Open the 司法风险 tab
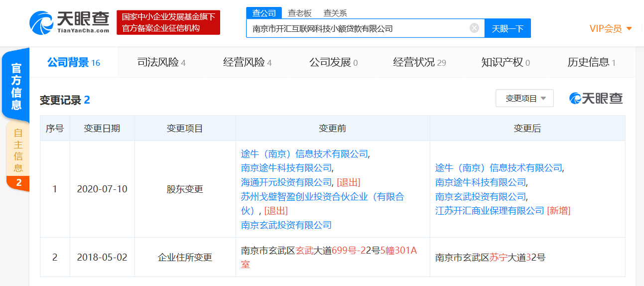This screenshot has width=644, height=286. pos(161,62)
